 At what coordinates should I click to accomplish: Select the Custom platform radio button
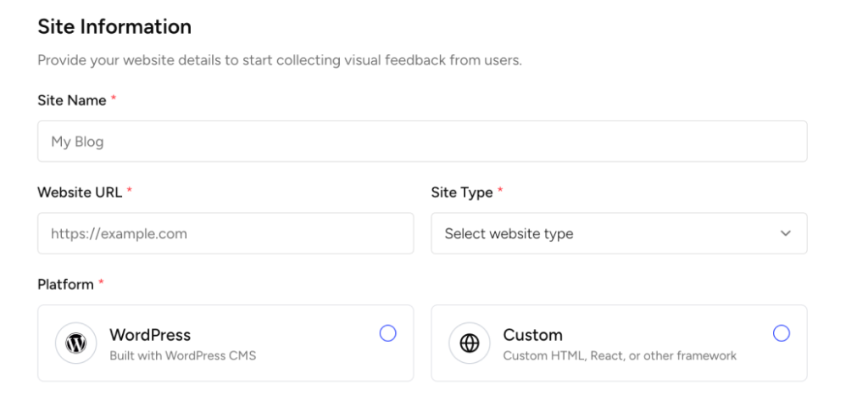click(781, 333)
